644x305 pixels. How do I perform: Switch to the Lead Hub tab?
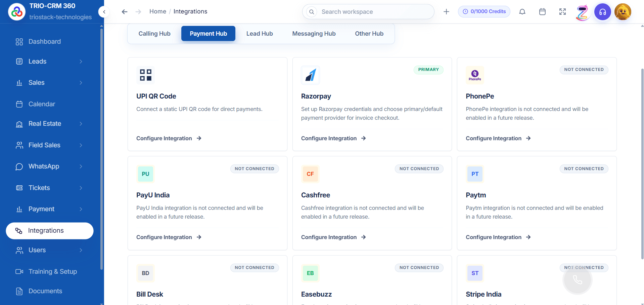(260, 34)
